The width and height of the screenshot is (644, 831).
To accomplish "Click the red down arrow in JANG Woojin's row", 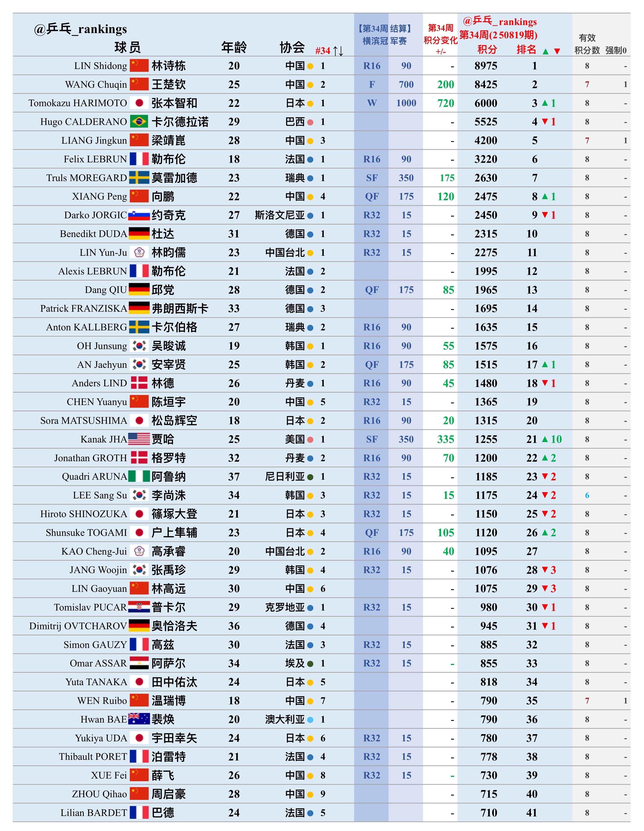I will [545, 570].
